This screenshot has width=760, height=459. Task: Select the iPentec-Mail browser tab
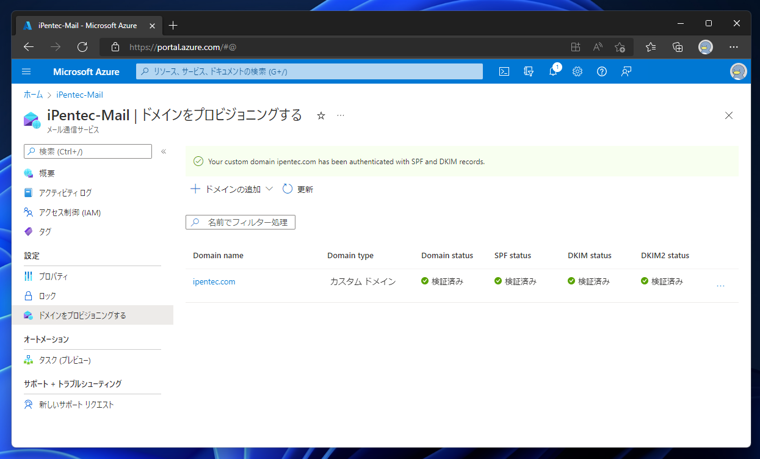tap(89, 25)
